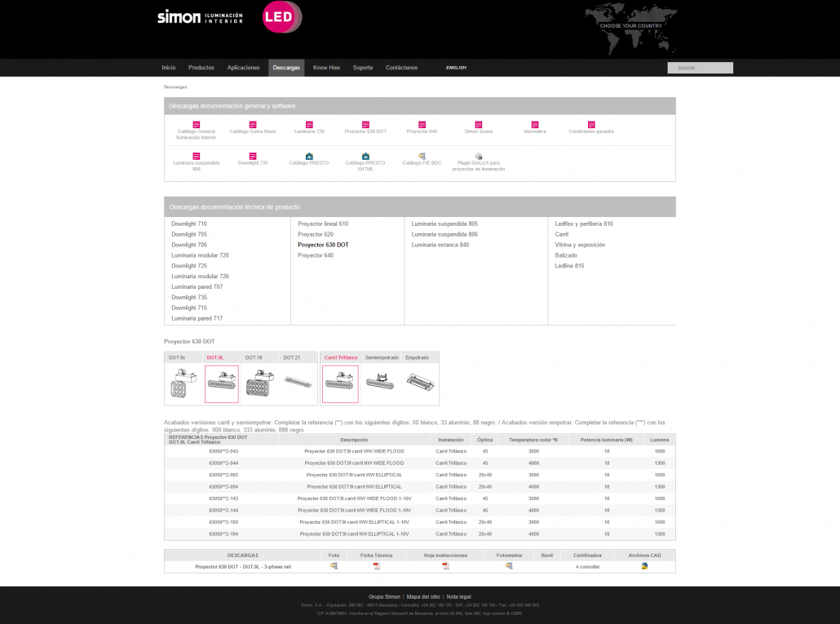This screenshot has width=840, height=624.
Task: Open the Luminaria pared 717 link
Action: click(x=197, y=318)
